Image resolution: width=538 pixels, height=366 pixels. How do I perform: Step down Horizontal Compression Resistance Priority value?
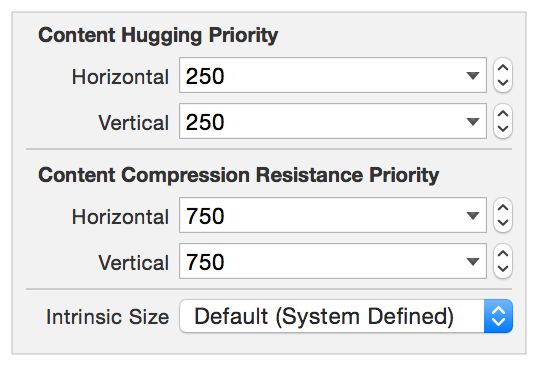click(x=503, y=223)
